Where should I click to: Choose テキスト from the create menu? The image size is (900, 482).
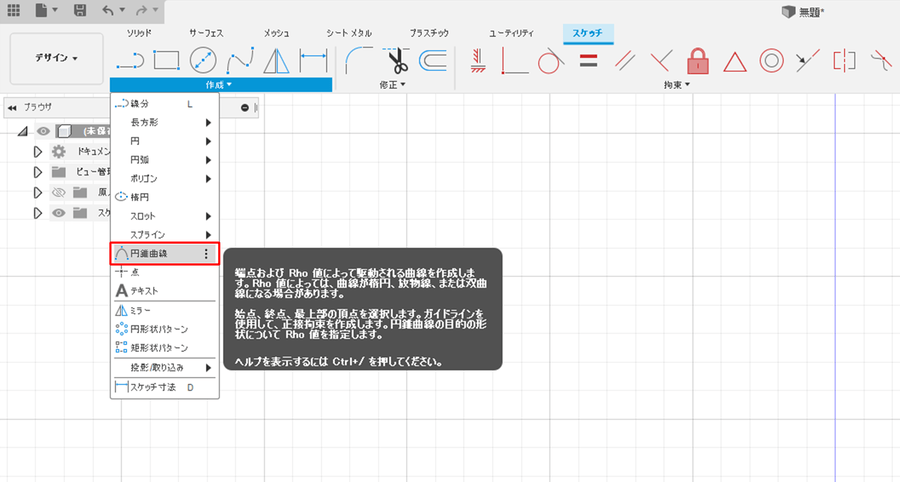[x=165, y=291]
